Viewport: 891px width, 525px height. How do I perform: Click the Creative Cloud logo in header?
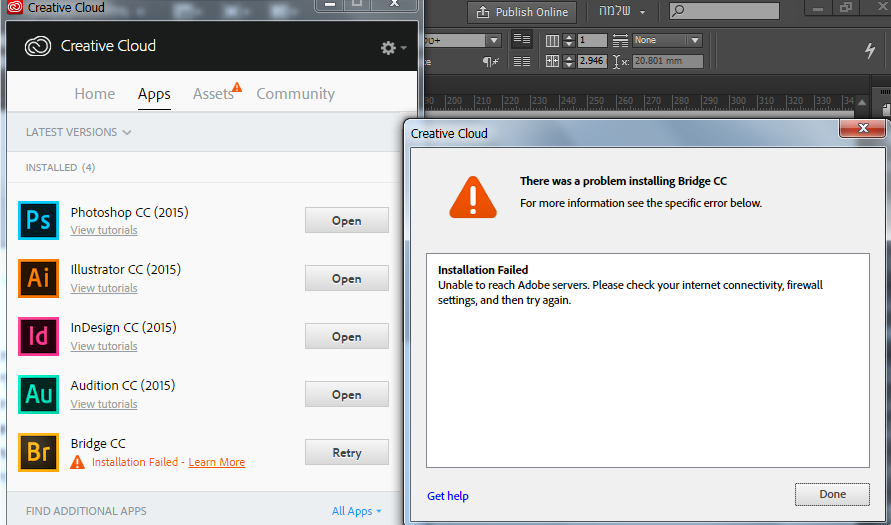tap(38, 46)
